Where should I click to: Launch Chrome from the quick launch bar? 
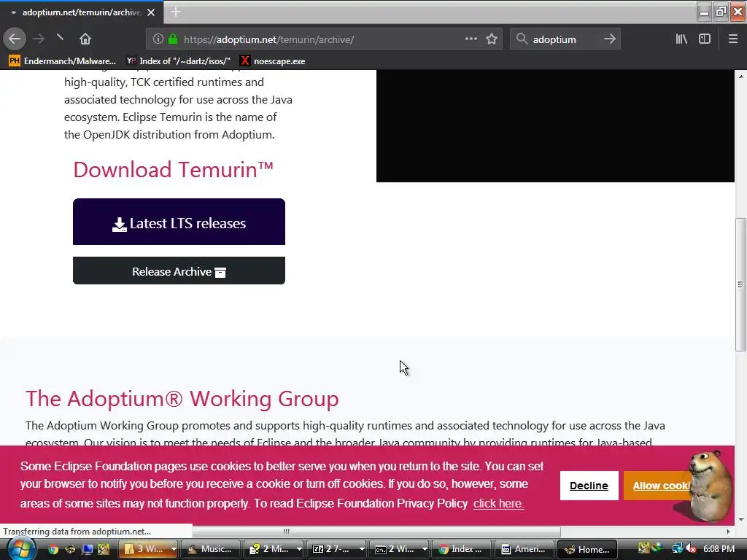coord(53,549)
